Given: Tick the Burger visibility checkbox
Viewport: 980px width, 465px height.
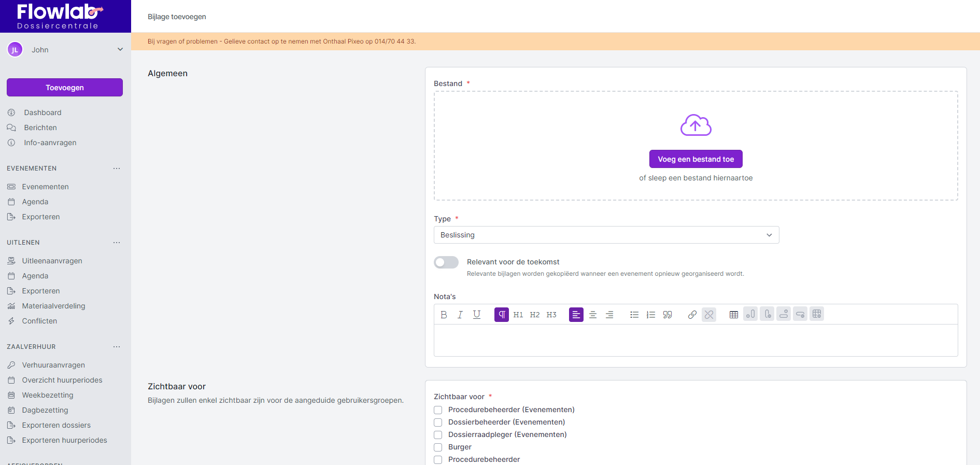Looking at the screenshot, I should [438, 447].
